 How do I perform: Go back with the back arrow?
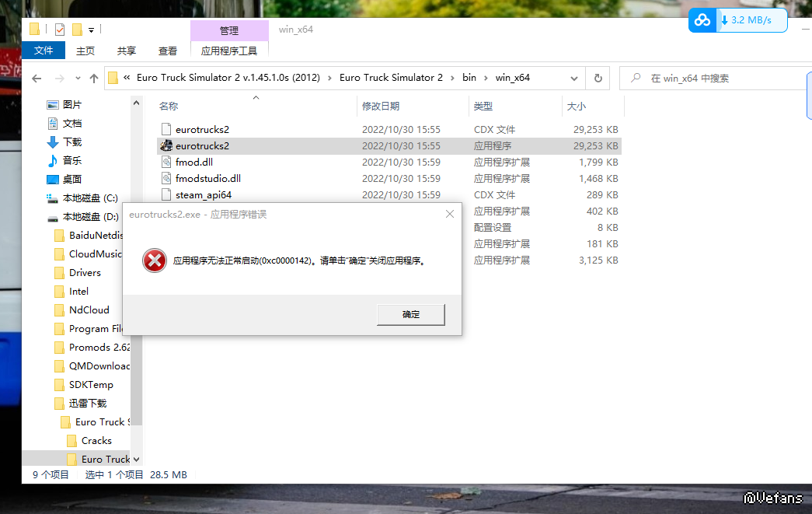pyautogui.click(x=37, y=79)
